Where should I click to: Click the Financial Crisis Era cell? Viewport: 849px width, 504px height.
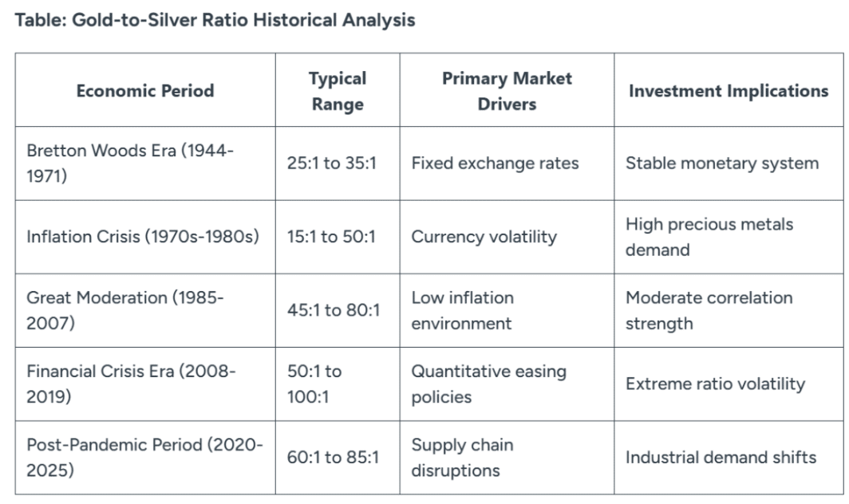(132, 384)
